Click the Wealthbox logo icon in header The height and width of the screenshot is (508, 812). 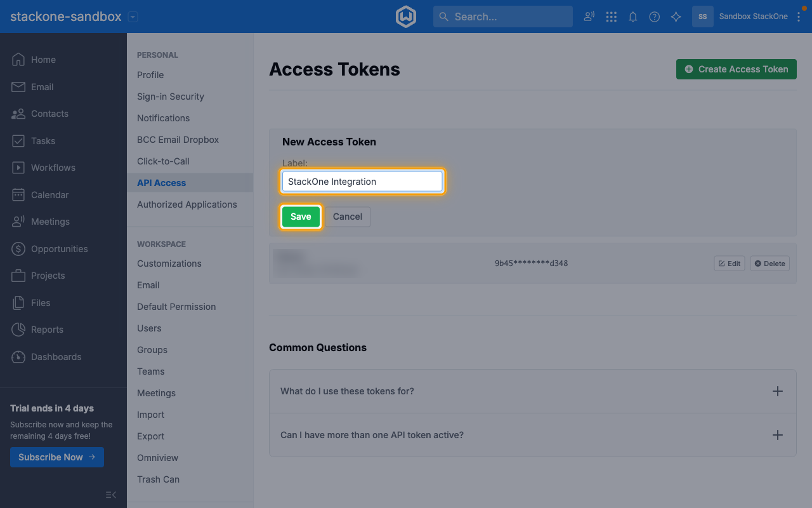[x=406, y=17]
